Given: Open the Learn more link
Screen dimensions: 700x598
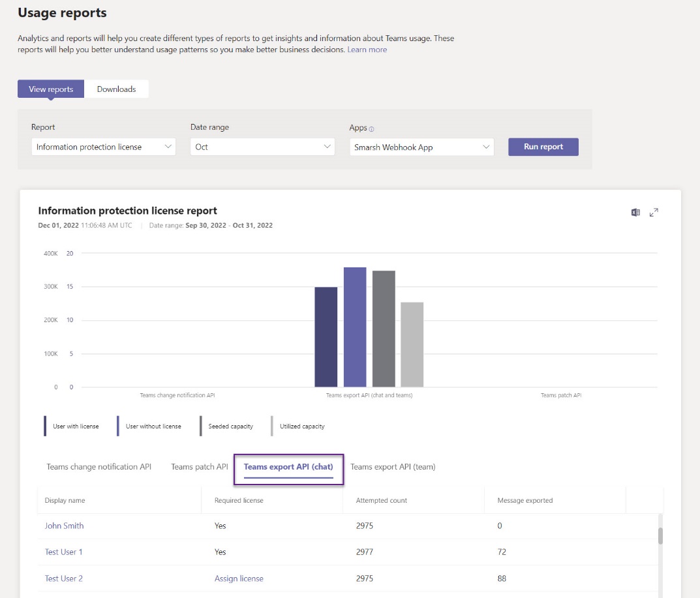Looking at the screenshot, I should 367,49.
